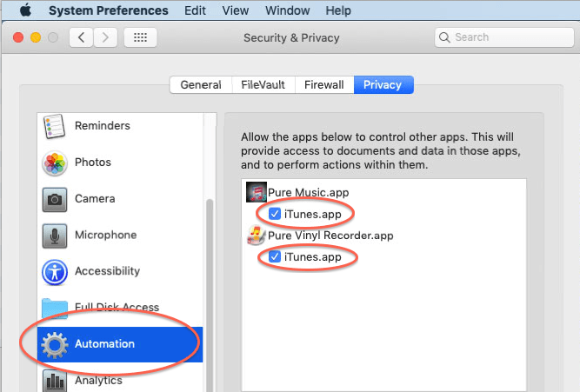The height and width of the screenshot is (392, 580).
Task: Switch to the Firewall tab
Action: point(324,84)
